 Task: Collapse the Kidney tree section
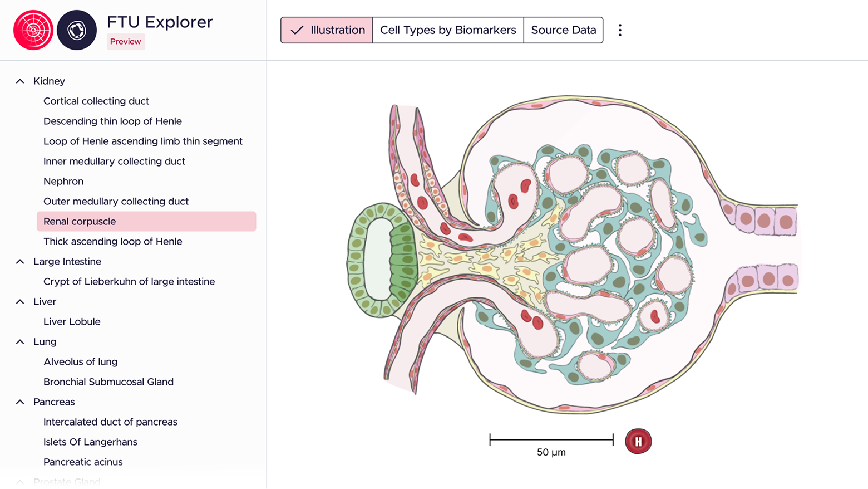click(20, 81)
